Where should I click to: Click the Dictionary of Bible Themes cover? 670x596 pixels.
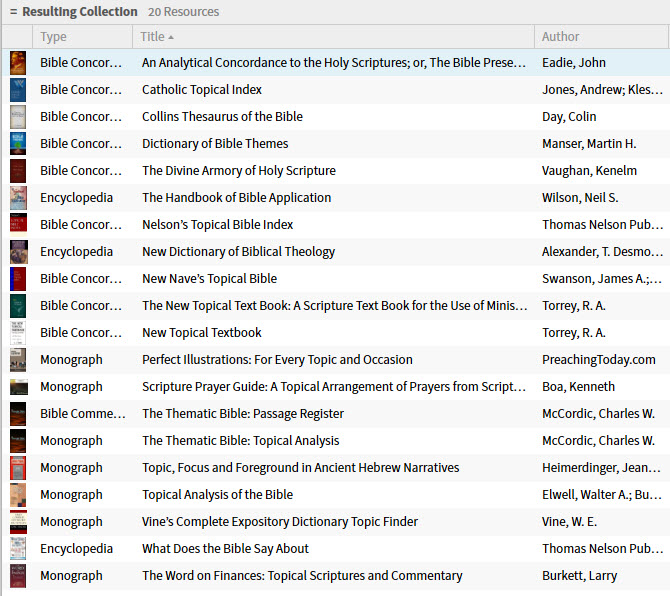pyautogui.click(x=18, y=144)
